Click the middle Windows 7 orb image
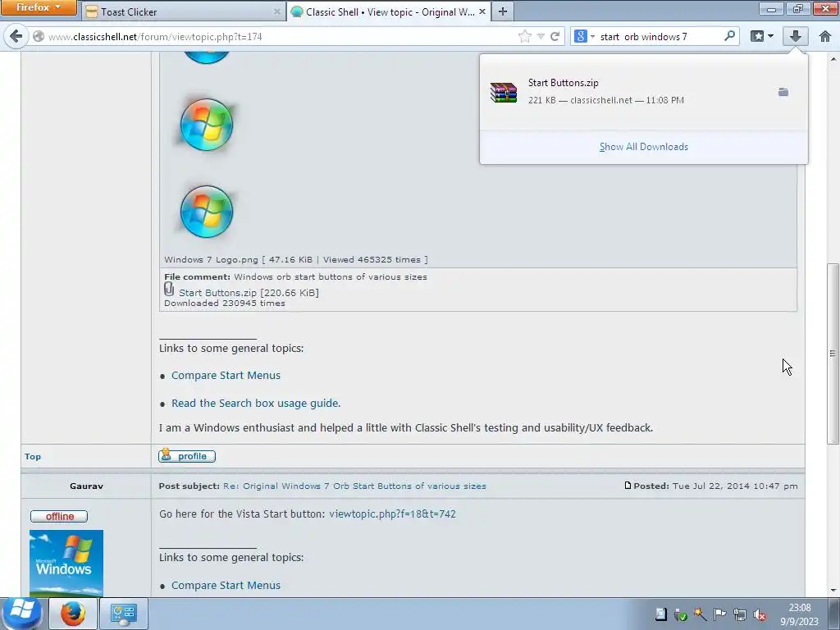Image resolution: width=840 pixels, height=630 pixels. (x=206, y=125)
